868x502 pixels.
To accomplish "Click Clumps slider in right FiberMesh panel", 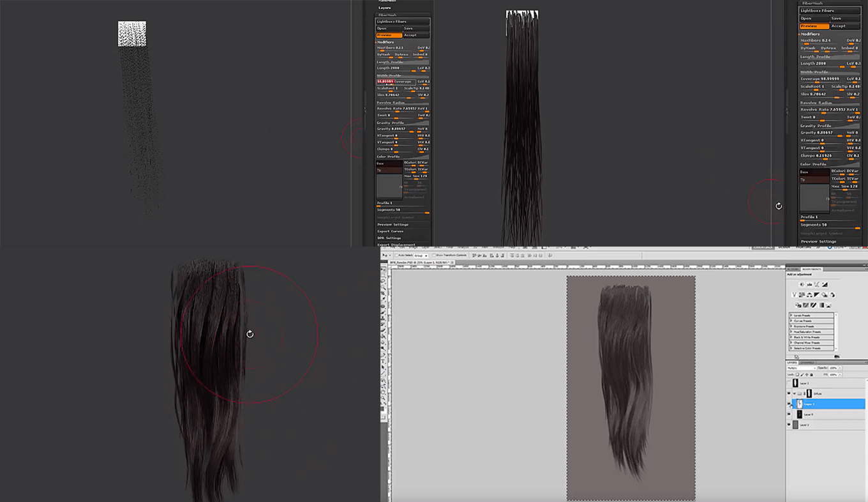I will [822, 156].
